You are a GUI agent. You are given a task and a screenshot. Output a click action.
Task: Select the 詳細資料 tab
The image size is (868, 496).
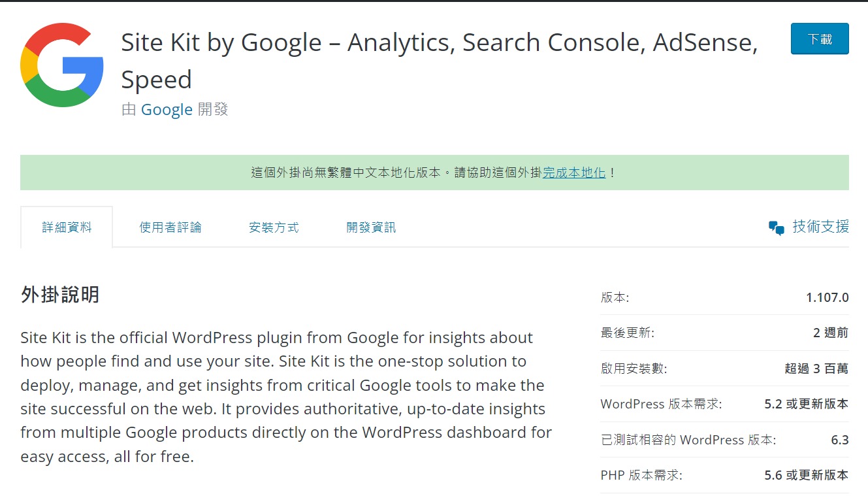[x=67, y=227]
